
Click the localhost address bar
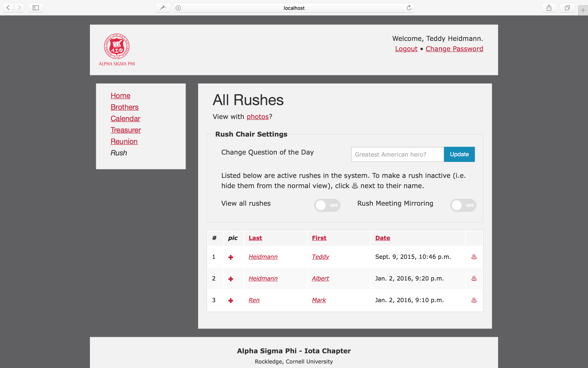(294, 8)
